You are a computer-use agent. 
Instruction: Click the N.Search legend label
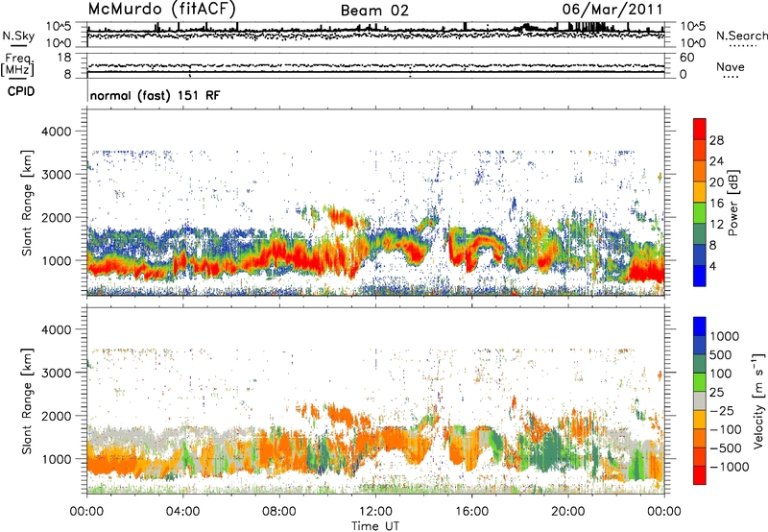point(741,36)
